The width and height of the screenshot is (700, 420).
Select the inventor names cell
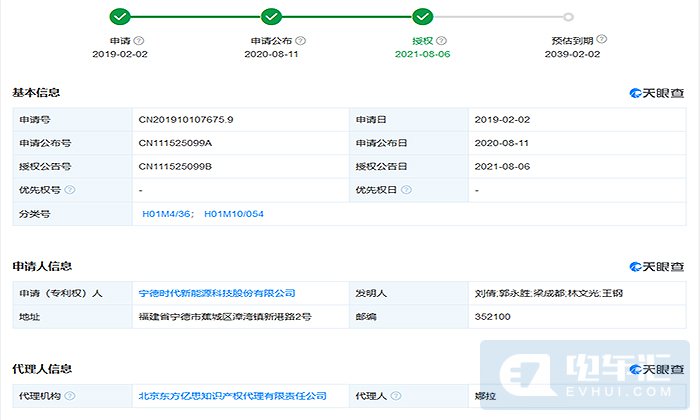(x=577, y=293)
